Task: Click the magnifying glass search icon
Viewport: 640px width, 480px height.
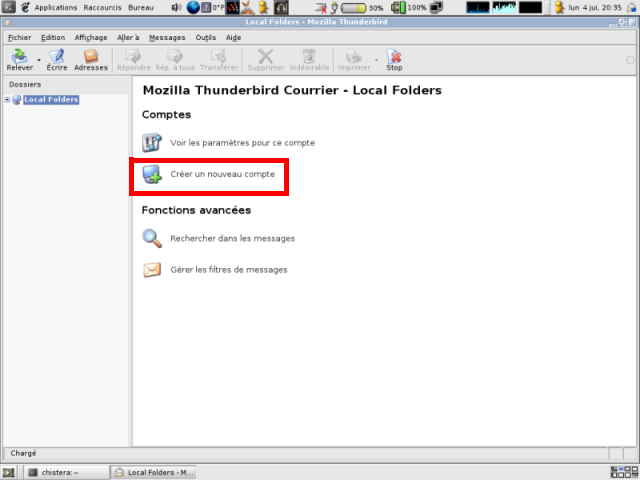Action: [152, 238]
